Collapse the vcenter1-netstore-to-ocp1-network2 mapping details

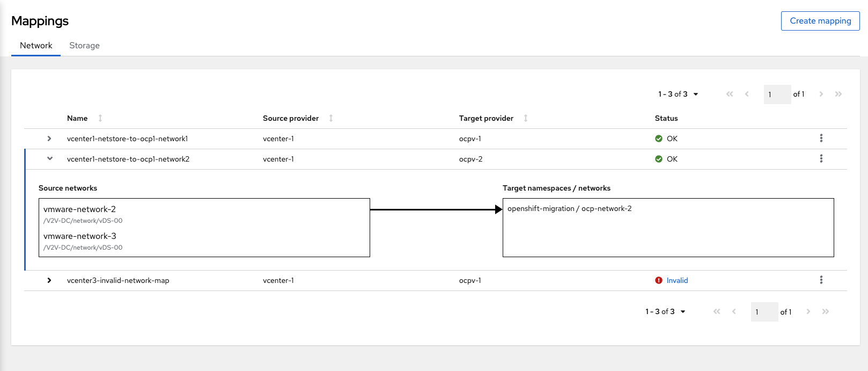click(49, 158)
